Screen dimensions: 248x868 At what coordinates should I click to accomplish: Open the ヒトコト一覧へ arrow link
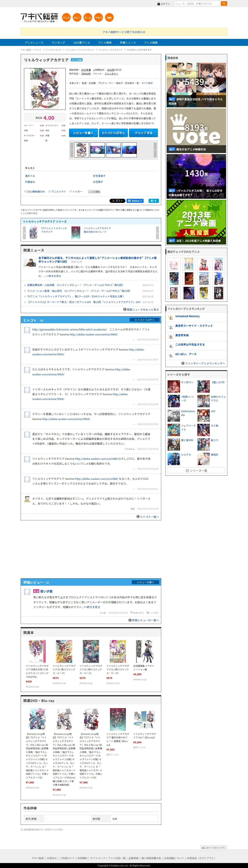coord(148,517)
